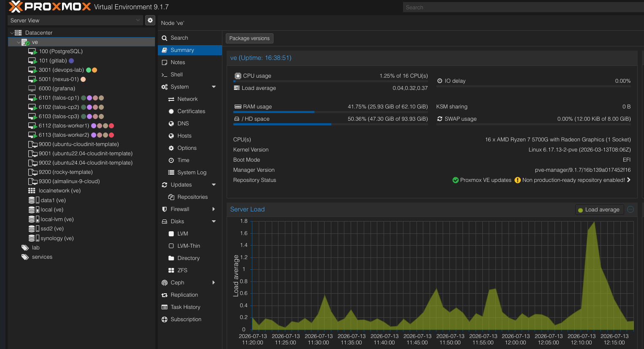Click the 'services' tag icon
The height and width of the screenshot is (349, 644).
[25, 257]
